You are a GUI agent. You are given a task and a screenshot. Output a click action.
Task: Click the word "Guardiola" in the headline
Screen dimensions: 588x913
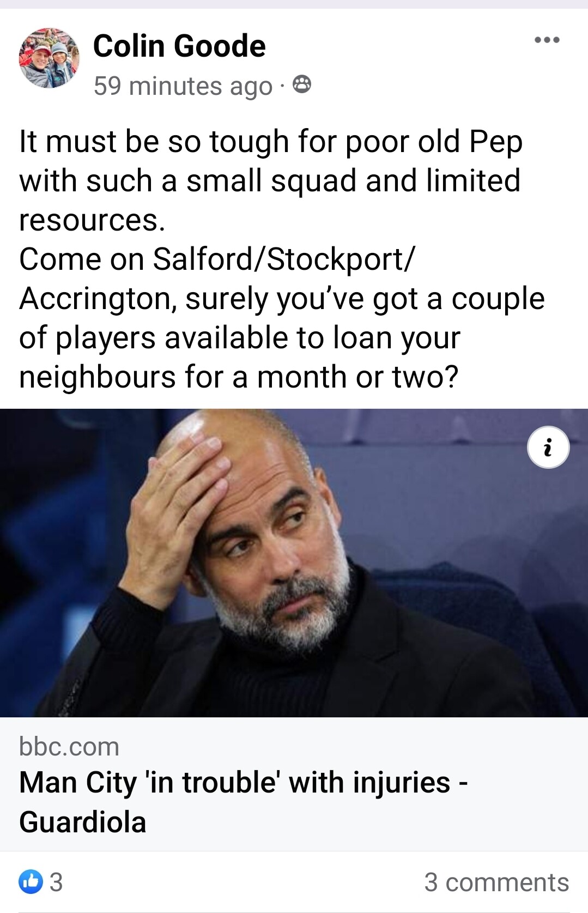tap(83, 822)
